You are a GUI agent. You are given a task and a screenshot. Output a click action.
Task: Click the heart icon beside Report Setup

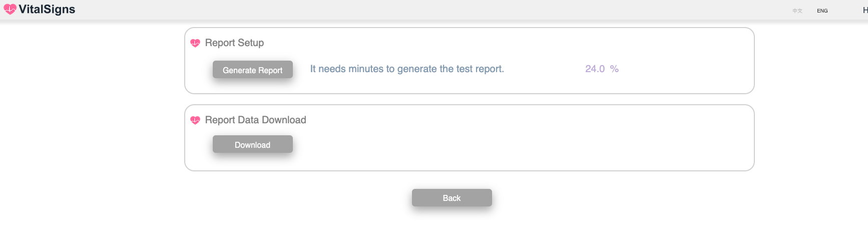[x=195, y=43]
